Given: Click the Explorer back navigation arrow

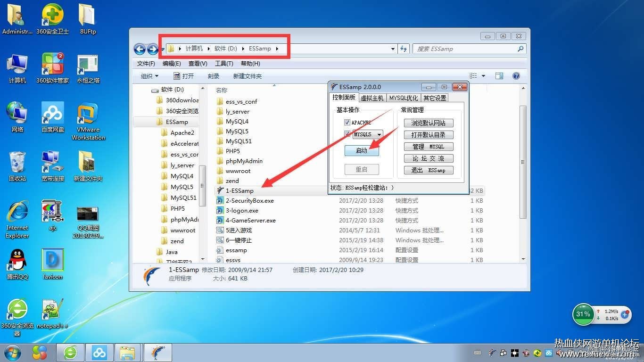Looking at the screenshot, I should [x=139, y=49].
